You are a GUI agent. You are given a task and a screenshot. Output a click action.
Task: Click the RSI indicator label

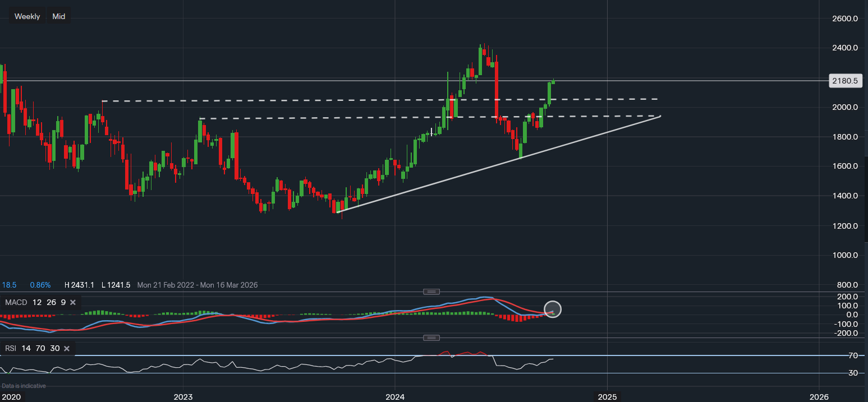11,349
